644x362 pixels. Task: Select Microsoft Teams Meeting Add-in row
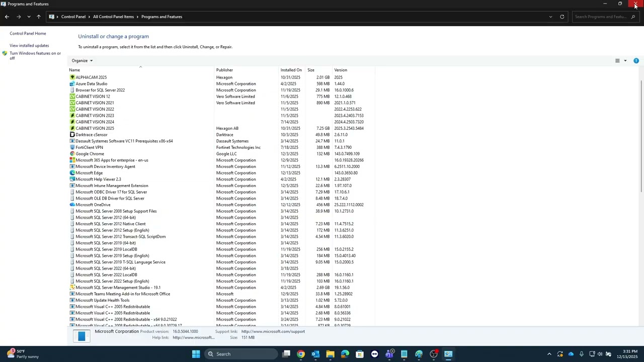click(x=221, y=294)
